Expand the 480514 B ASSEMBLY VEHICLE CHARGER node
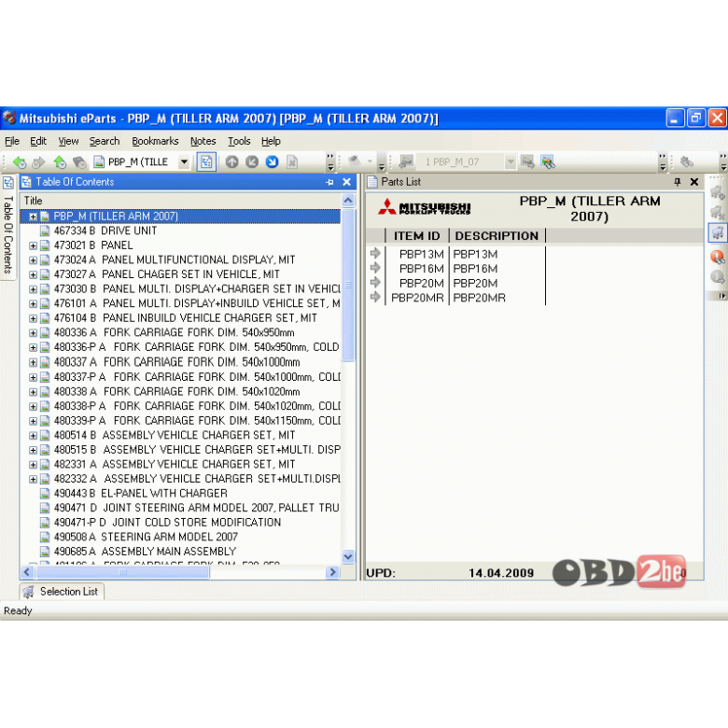This screenshot has width=728, height=728. tap(33, 436)
